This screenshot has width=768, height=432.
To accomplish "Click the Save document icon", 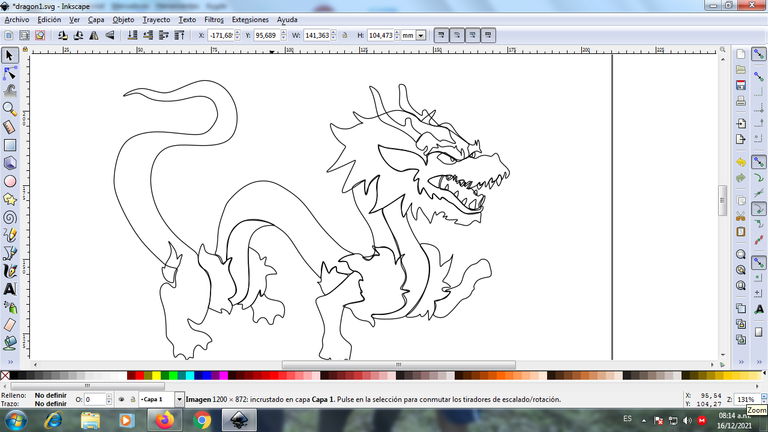I will (741, 85).
